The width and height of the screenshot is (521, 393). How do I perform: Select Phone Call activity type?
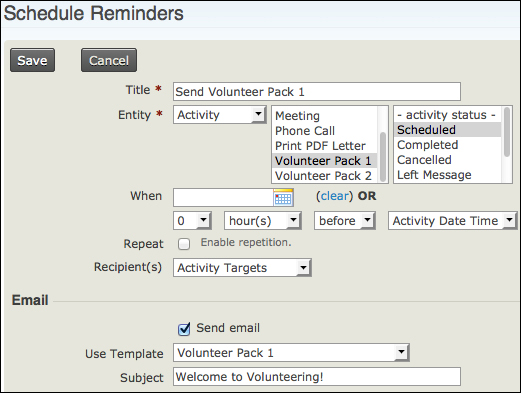point(305,131)
